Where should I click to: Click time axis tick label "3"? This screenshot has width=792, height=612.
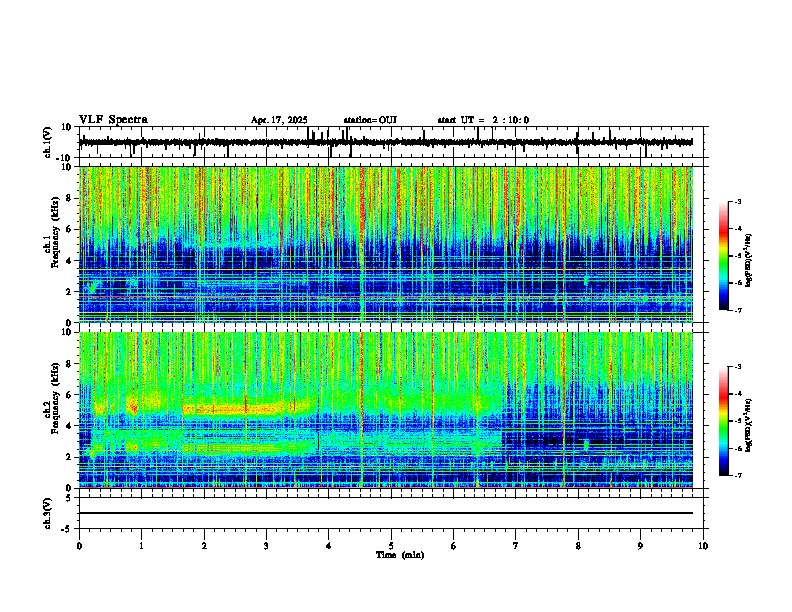click(266, 546)
